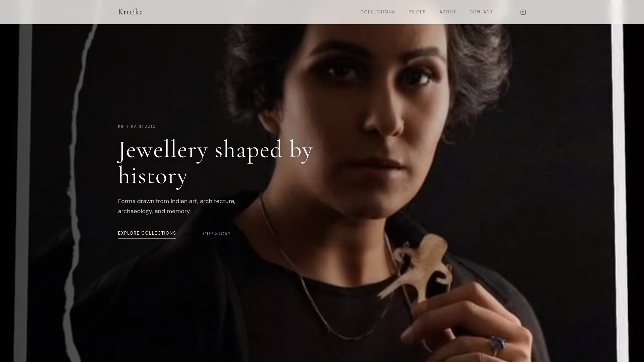This screenshot has height=362, width=644.
Task: Click the Krttika Studio eyebrow label
Action: point(137,126)
